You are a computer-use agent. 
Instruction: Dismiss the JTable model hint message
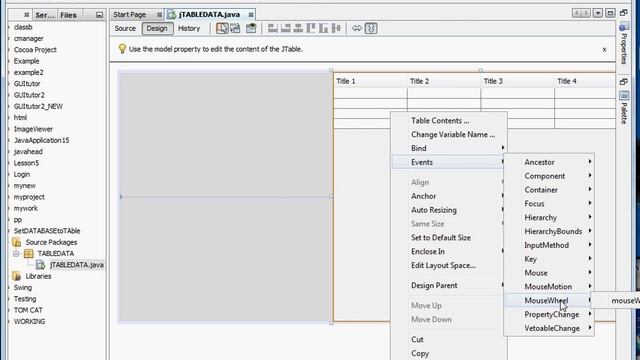point(604,50)
